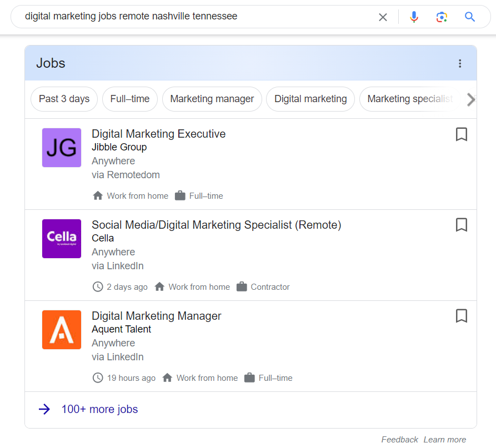Click the briefcase icon next to Contractor
The image size is (496, 448).
point(242,287)
